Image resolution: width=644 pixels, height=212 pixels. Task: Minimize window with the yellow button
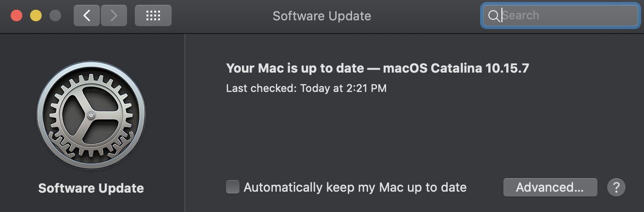pos(36,15)
